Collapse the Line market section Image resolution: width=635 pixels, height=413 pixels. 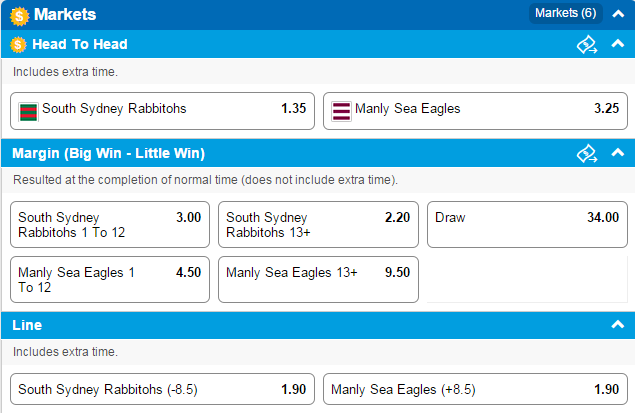click(618, 324)
